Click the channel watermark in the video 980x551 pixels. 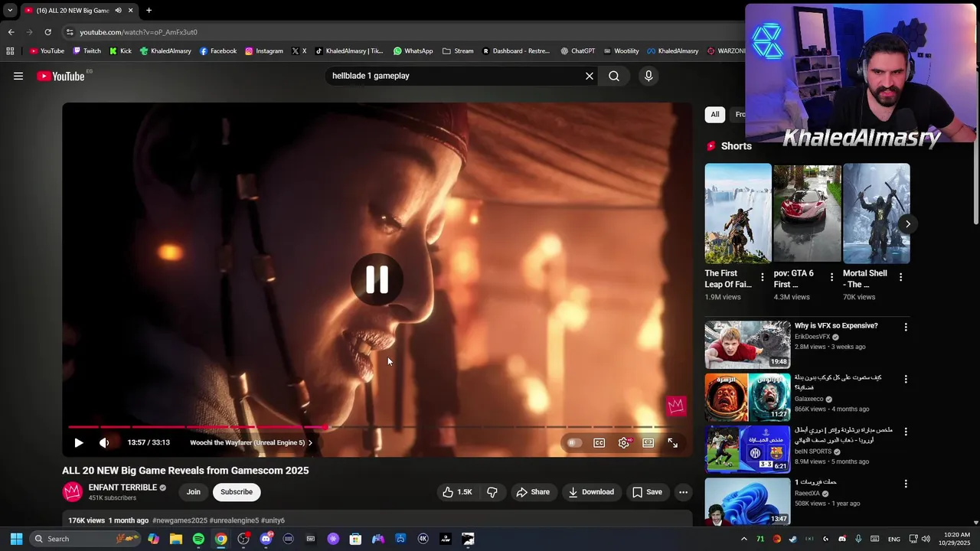point(676,406)
